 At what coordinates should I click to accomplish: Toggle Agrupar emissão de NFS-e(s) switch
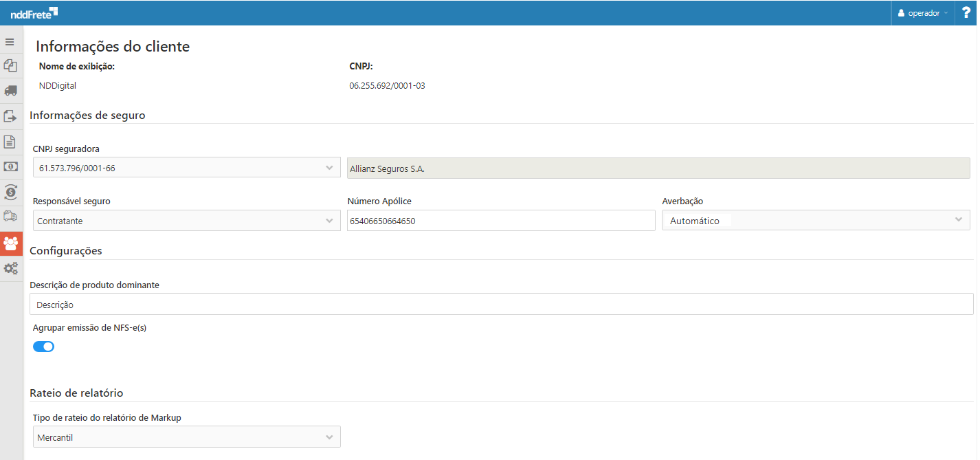(x=43, y=347)
